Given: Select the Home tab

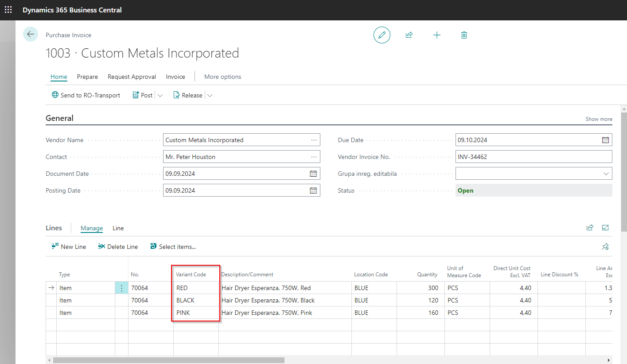Looking at the screenshot, I should (x=59, y=77).
